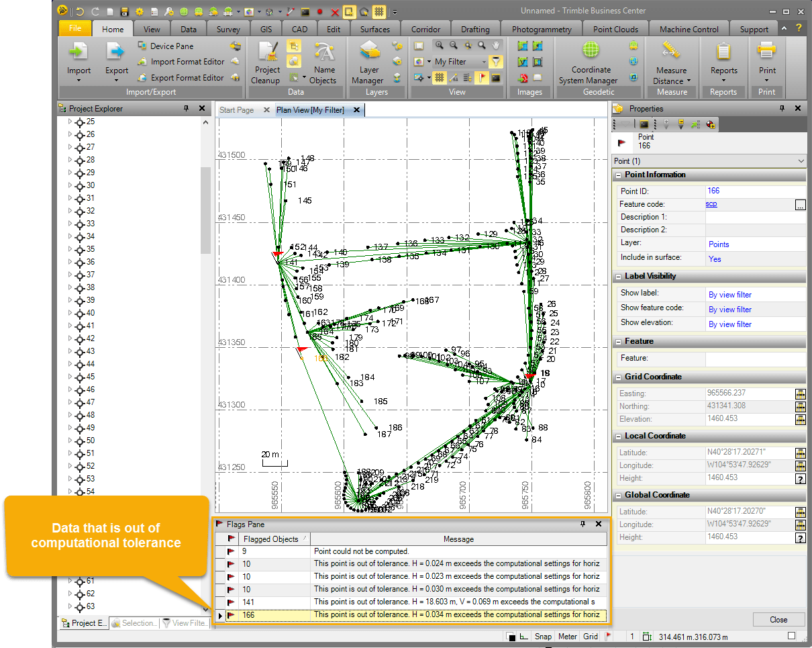This screenshot has width=812, height=648.
Task: Toggle the rectangle select icon in quick access toolbar
Action: [x=349, y=11]
